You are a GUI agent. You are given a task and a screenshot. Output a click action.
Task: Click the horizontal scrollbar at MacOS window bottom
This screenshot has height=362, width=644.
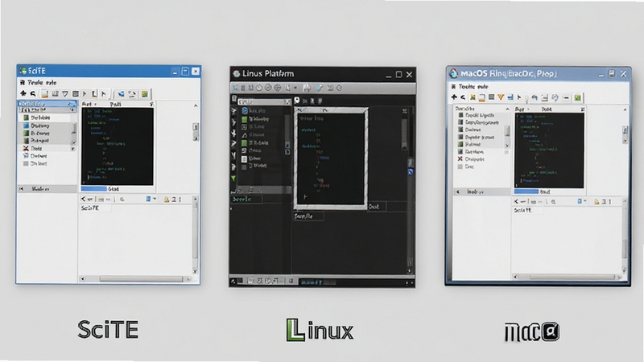(x=572, y=277)
